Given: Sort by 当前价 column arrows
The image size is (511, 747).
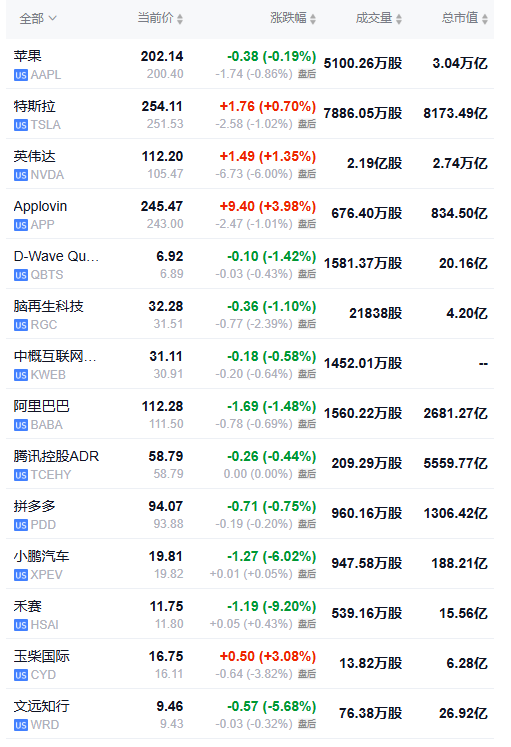Looking at the screenshot, I should tap(180, 19).
